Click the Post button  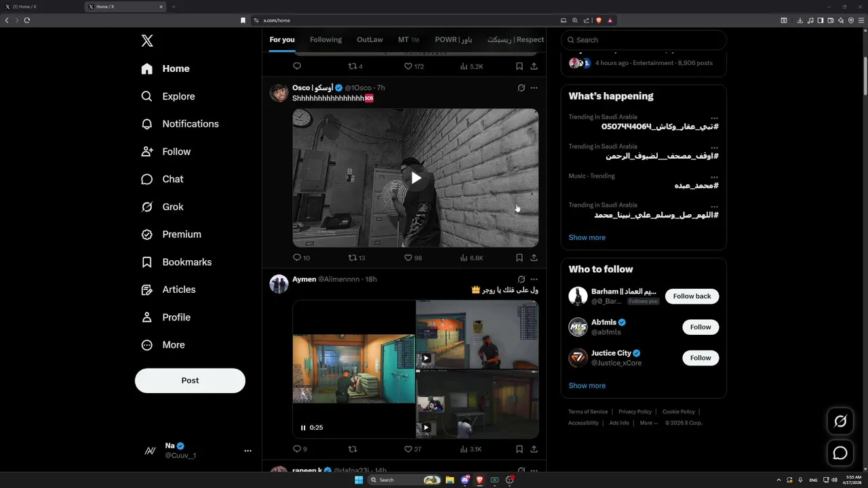pyautogui.click(x=190, y=381)
